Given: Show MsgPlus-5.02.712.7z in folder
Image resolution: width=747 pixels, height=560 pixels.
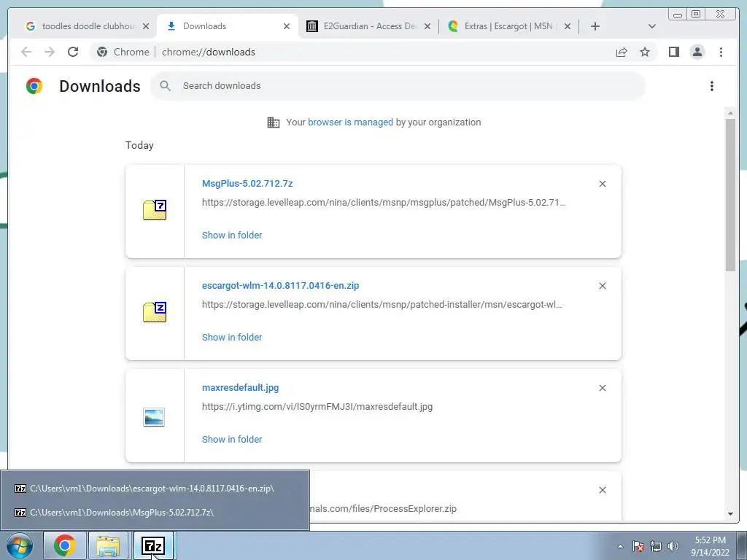Looking at the screenshot, I should click(232, 236).
